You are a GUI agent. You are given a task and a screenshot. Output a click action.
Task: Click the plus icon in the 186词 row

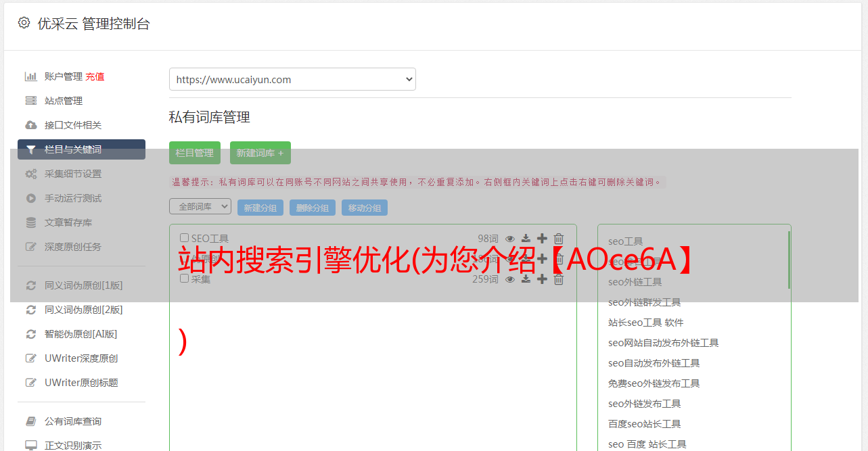[542, 258]
